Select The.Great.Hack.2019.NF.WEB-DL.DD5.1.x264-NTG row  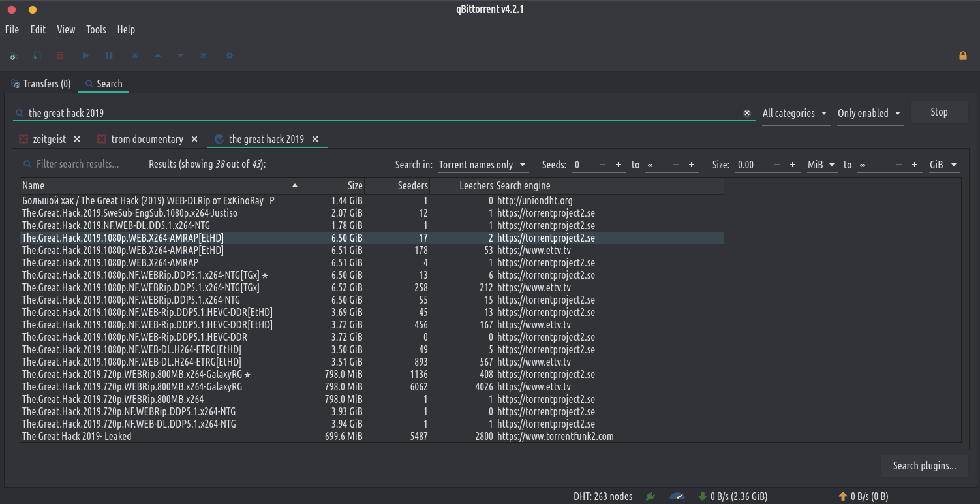[372, 226]
